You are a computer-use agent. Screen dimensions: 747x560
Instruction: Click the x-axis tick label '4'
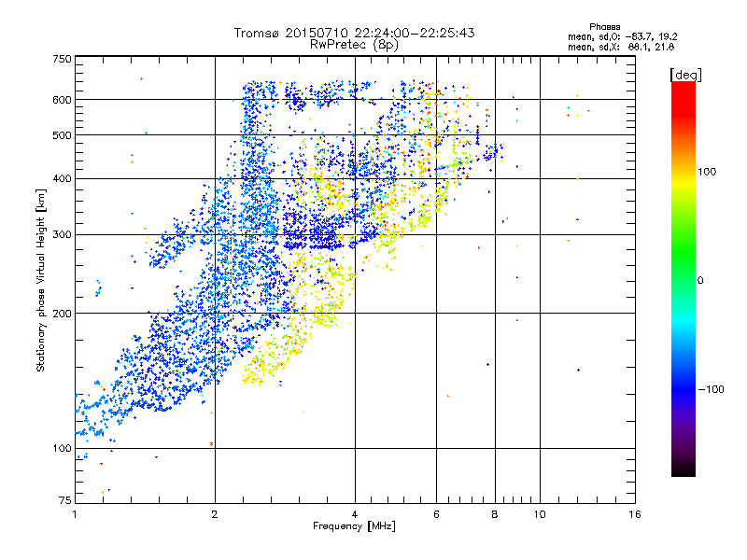click(355, 514)
